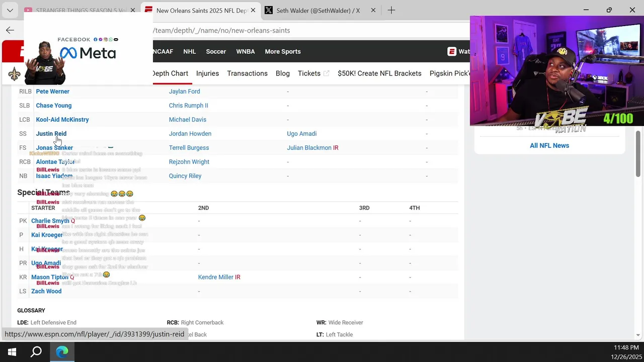644x362 pixels.
Task: Select 'LDE: Left Defensive End' glossary entry
Action: [47, 322]
